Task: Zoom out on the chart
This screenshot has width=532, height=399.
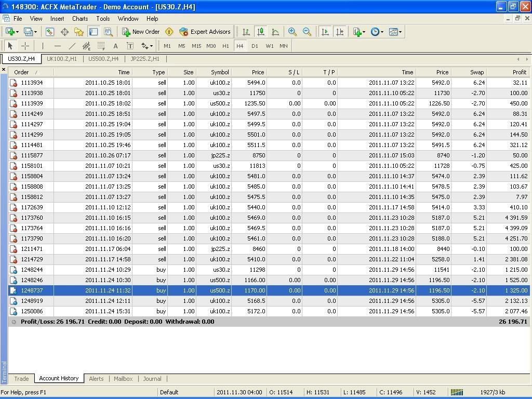Action: 307,32
